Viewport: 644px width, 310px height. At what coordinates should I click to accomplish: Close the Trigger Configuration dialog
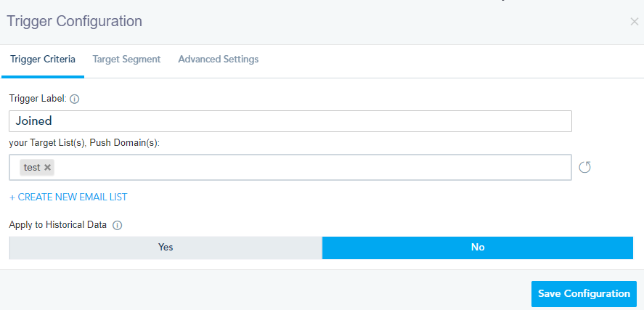[x=634, y=22]
